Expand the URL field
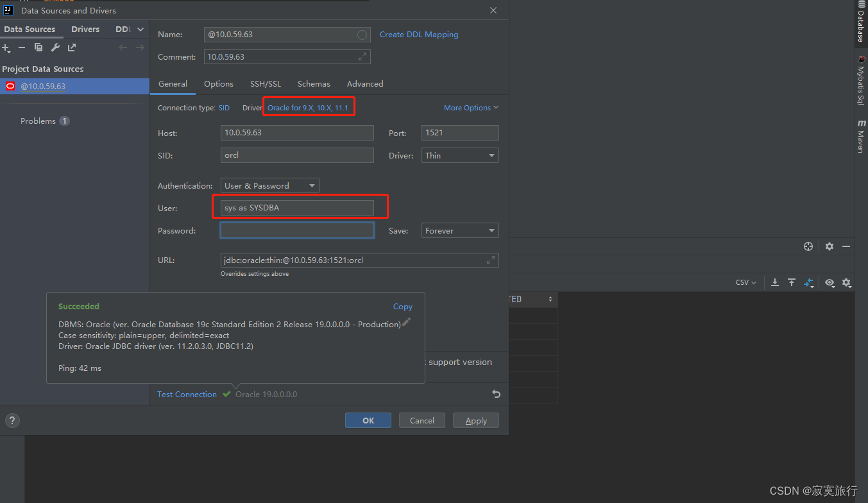 (x=491, y=260)
